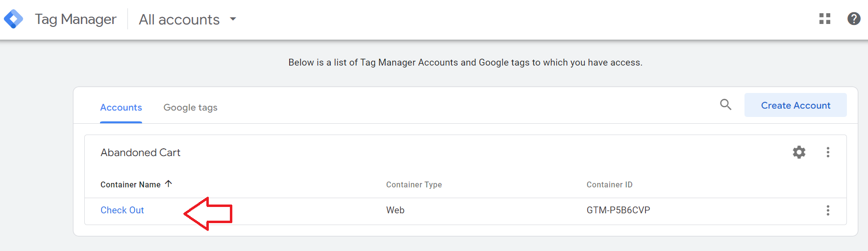The image size is (868, 251).
Task: Click the Create Account button
Action: point(795,105)
